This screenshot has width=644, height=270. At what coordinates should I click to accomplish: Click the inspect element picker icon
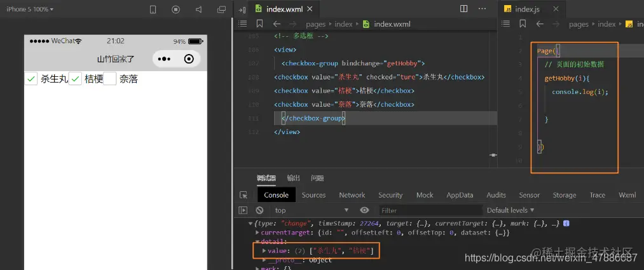point(243,195)
